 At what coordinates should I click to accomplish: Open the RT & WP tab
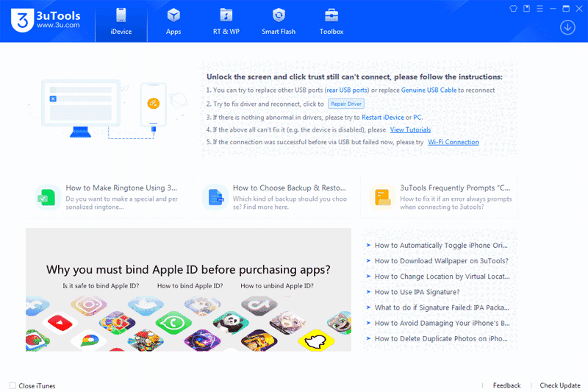pos(226,21)
